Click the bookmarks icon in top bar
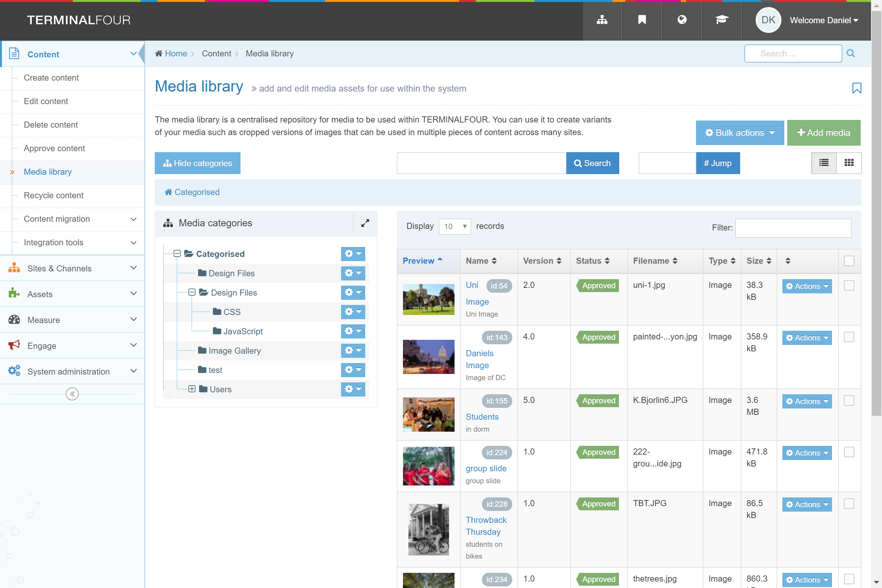Viewport: 882px width, 588px height. [642, 20]
